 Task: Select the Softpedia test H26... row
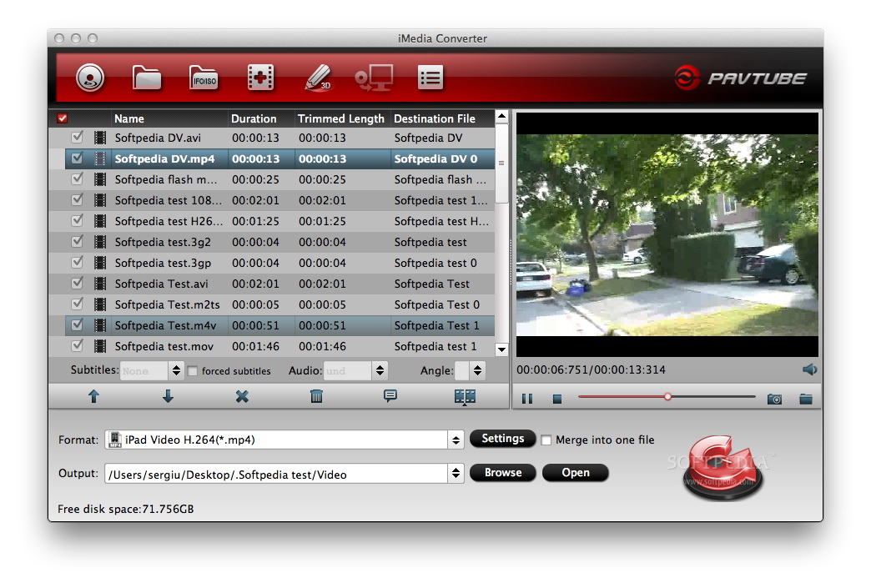(x=272, y=221)
